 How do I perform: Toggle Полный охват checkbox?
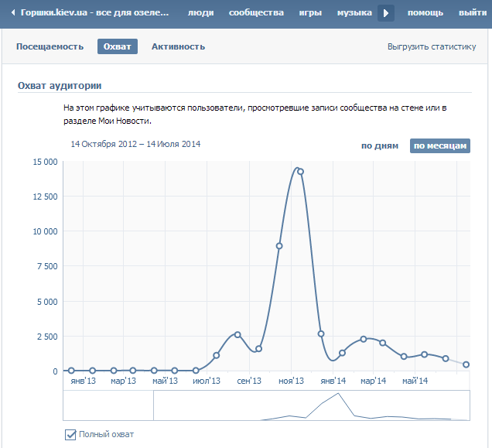pyautogui.click(x=71, y=435)
